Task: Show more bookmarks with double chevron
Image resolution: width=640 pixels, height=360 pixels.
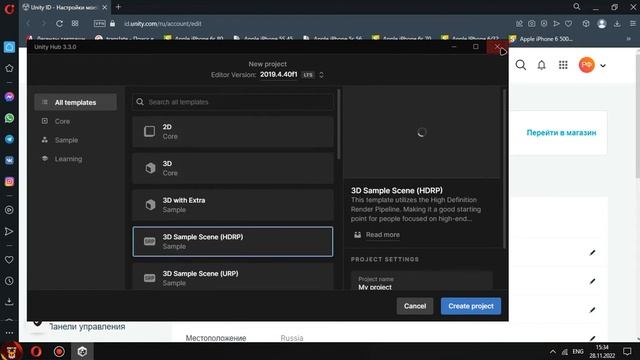Action: point(628,39)
